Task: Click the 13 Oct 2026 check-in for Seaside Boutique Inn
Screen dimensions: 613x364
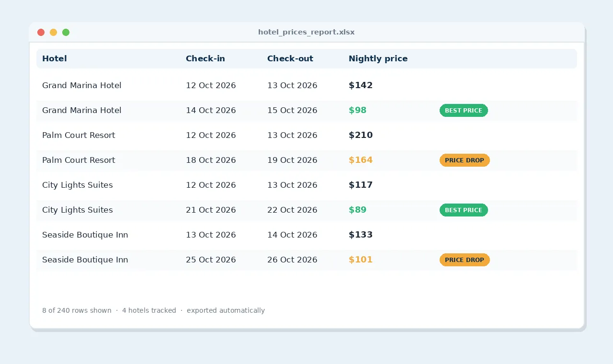Action: click(x=211, y=235)
